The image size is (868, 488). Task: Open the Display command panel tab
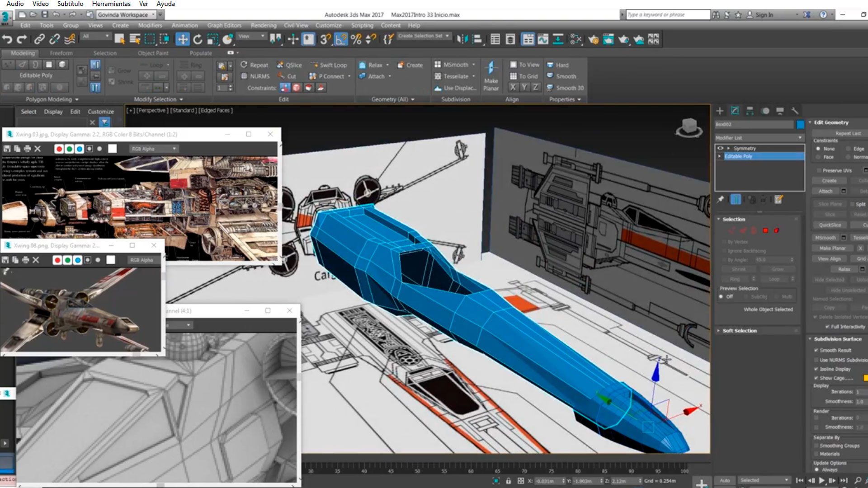[x=780, y=111]
